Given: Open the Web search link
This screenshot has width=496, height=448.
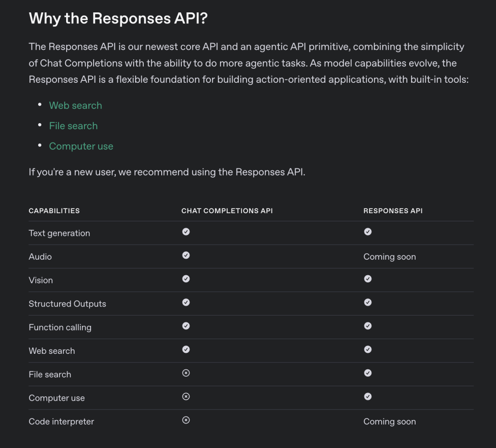Looking at the screenshot, I should [75, 106].
